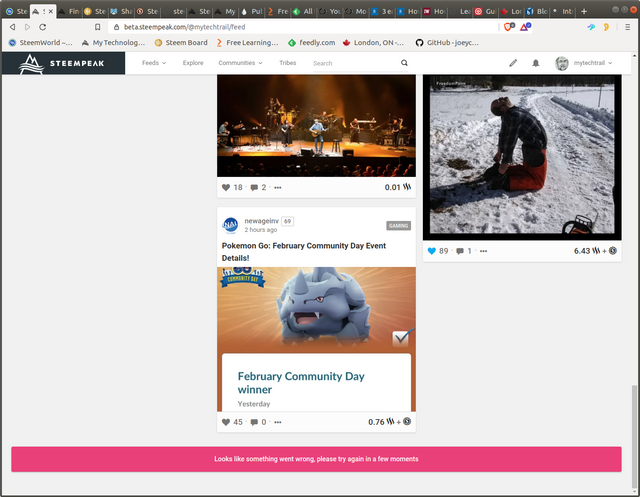
Task: Reload the page
Action: (x=42, y=27)
